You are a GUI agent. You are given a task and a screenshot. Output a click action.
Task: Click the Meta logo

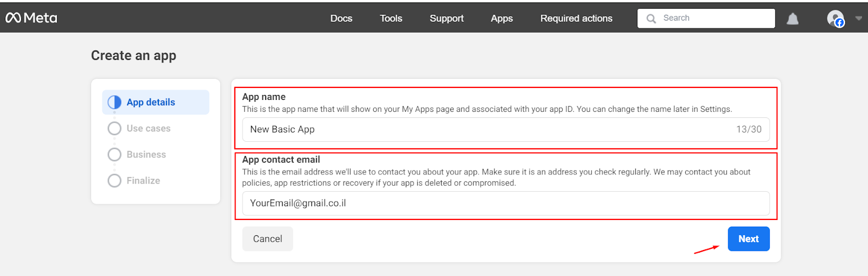point(31,18)
